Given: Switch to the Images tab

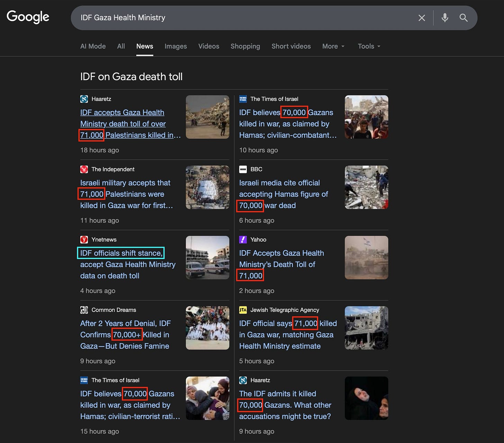Looking at the screenshot, I should (175, 46).
